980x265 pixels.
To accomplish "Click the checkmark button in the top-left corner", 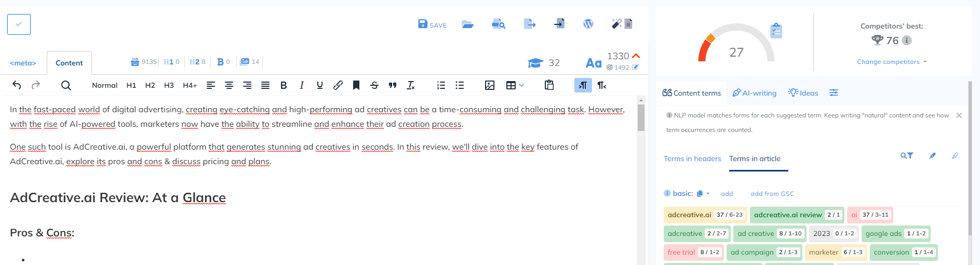I will click(x=19, y=24).
